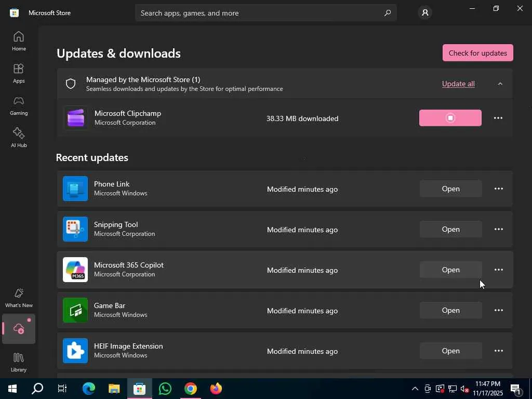Viewport: 532px width, 399px height.
Task: Click the Snipping Tool app icon
Action: click(75, 229)
